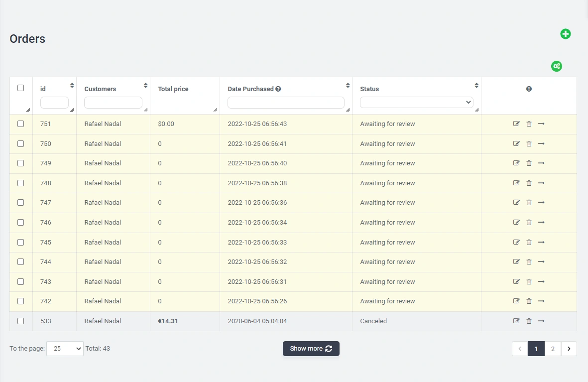
Task: Open the green table settings gears icon
Action: coord(556,66)
